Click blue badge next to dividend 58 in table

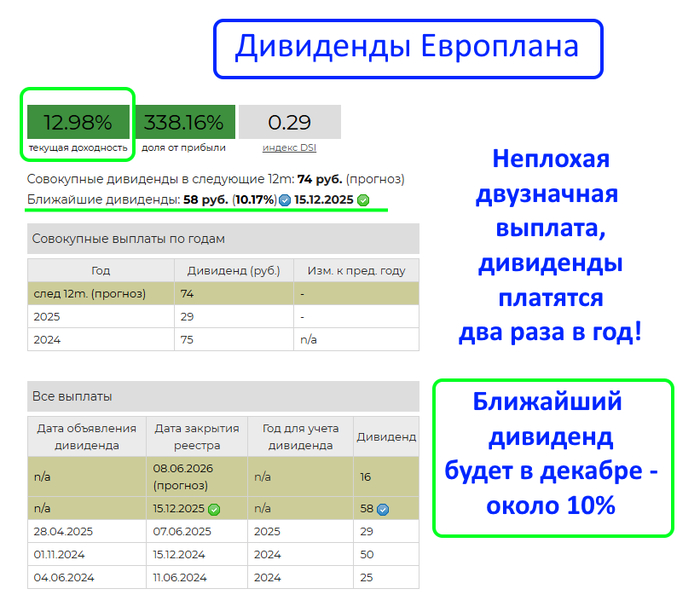[x=383, y=509]
